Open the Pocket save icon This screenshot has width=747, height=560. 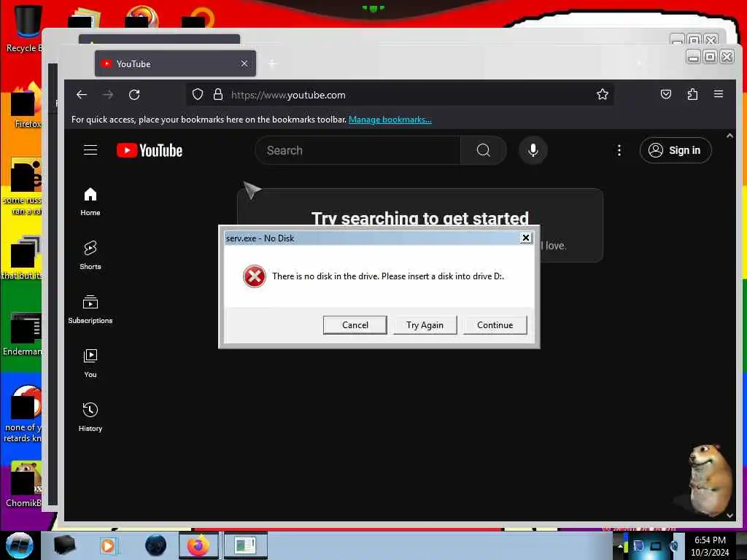click(666, 94)
